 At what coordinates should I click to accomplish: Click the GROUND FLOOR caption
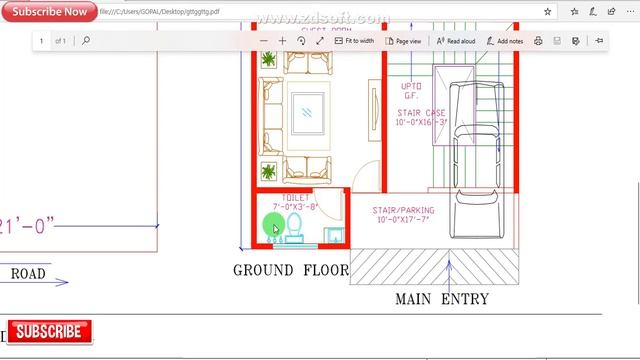(291, 270)
